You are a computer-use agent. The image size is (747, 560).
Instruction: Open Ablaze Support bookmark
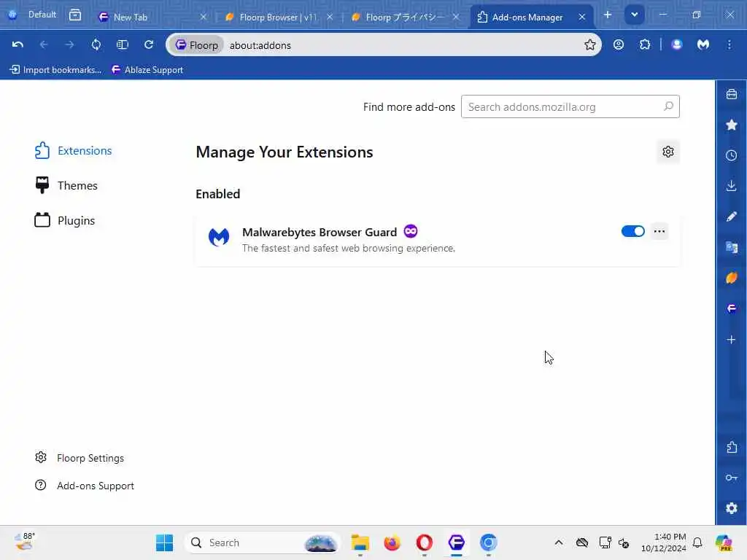pos(147,69)
